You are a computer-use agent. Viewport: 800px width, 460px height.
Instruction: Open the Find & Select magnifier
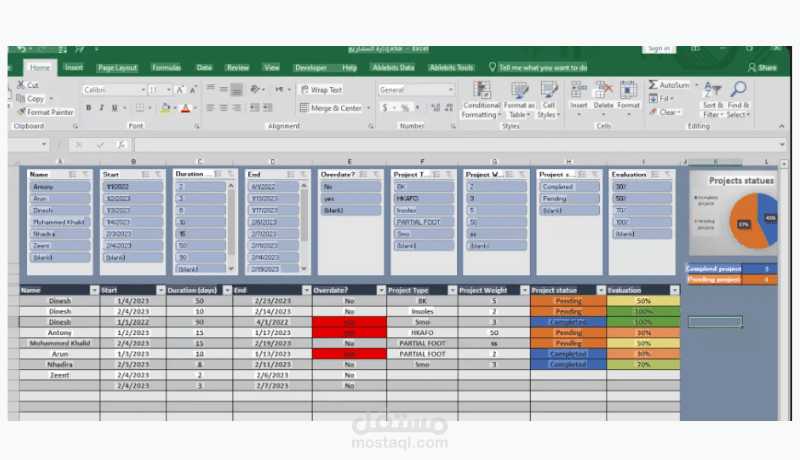738,100
